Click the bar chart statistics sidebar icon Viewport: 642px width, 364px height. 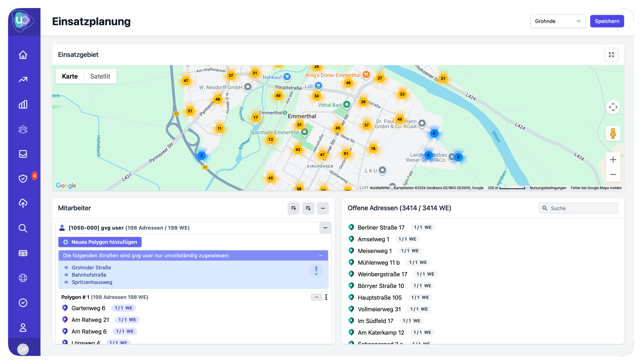23,104
